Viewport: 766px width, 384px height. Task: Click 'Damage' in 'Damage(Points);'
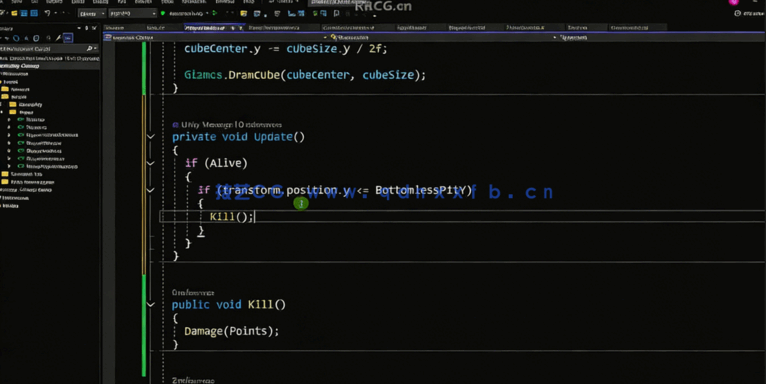tap(204, 331)
